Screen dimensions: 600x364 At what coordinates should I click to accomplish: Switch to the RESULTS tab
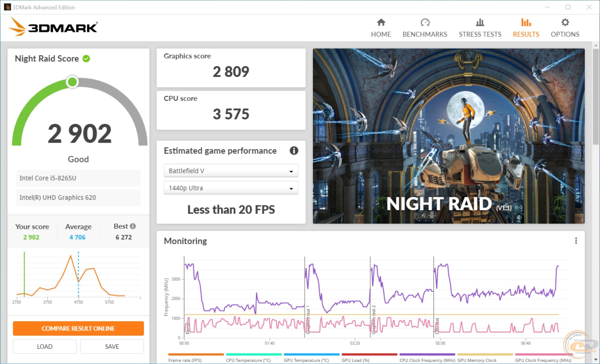526,34
